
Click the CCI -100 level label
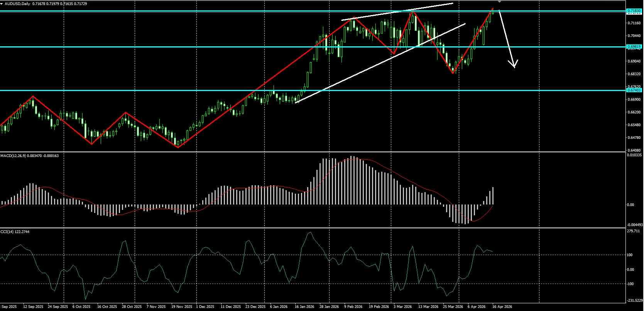pyautogui.click(x=630, y=284)
